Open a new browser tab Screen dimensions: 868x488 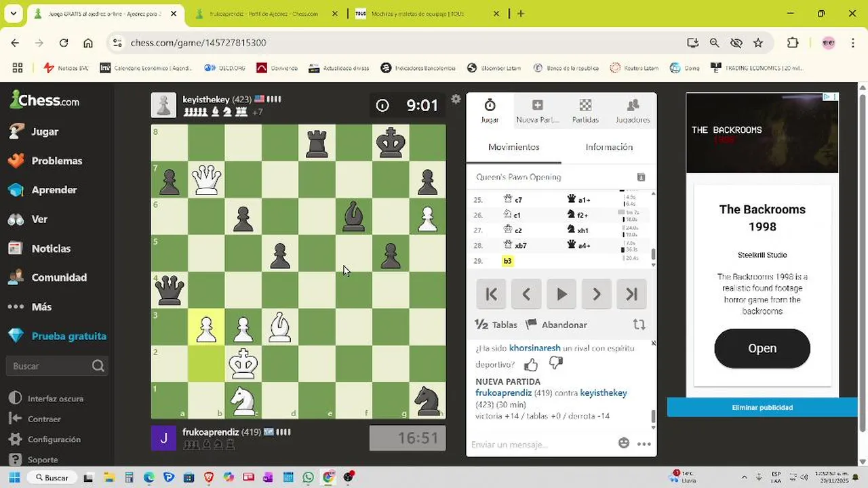521,14
